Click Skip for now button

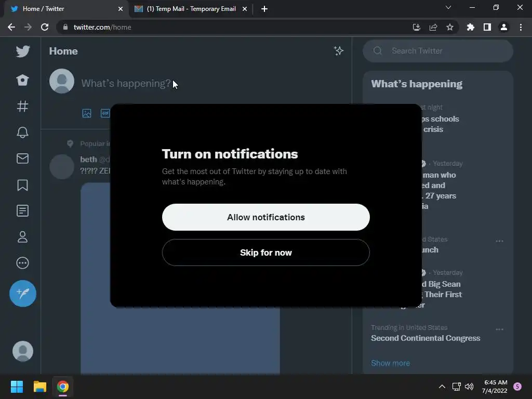[265, 252]
